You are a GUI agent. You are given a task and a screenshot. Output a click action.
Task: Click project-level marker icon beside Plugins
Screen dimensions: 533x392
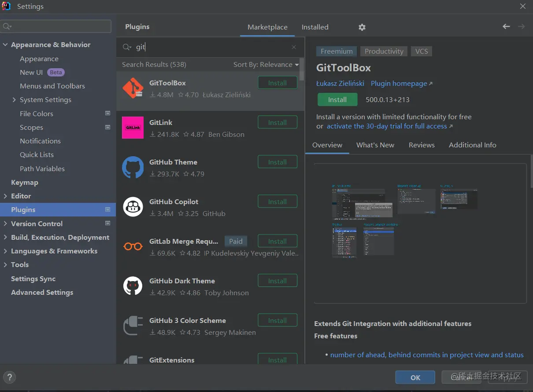click(x=107, y=209)
